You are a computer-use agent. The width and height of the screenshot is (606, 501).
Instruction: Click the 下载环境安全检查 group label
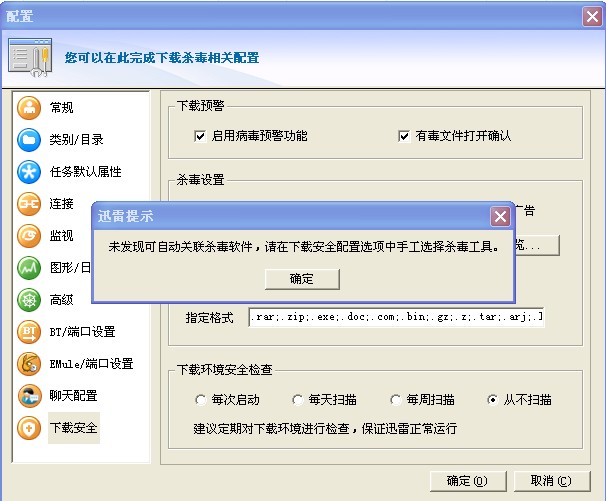pyautogui.click(x=225, y=370)
